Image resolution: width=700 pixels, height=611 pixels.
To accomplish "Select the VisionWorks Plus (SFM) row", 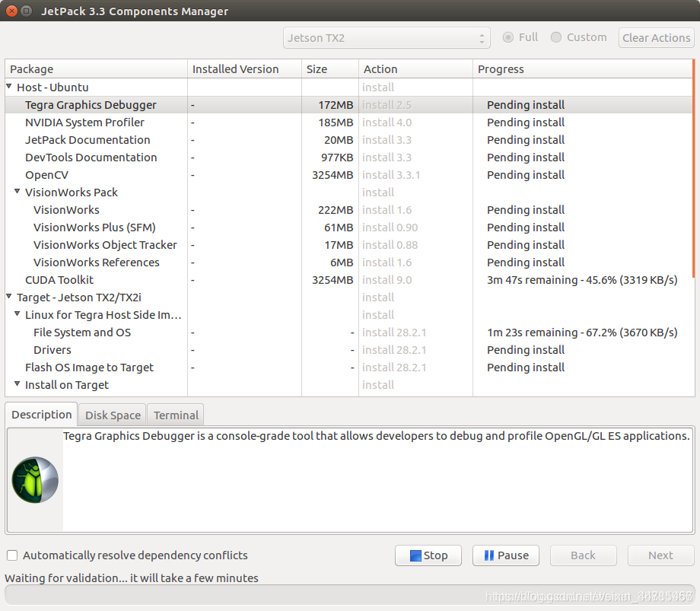I will (x=348, y=228).
